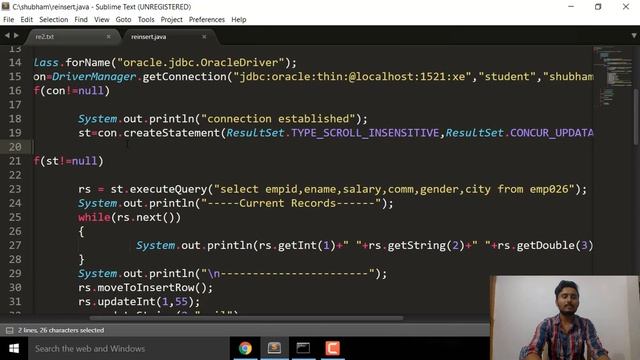
Task: Click 'TYPE_SCROLL_INSENSITIVE' on line 19
Action: click(365, 133)
